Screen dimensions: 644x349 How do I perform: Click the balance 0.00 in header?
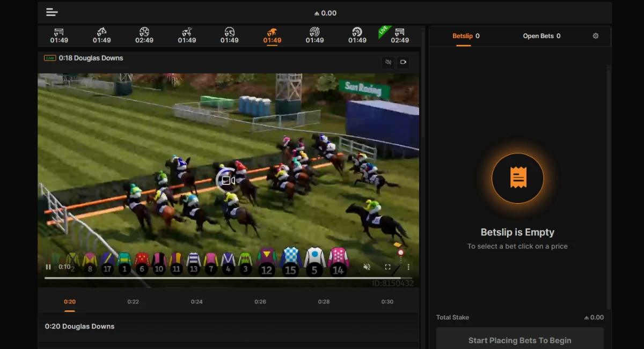[325, 13]
